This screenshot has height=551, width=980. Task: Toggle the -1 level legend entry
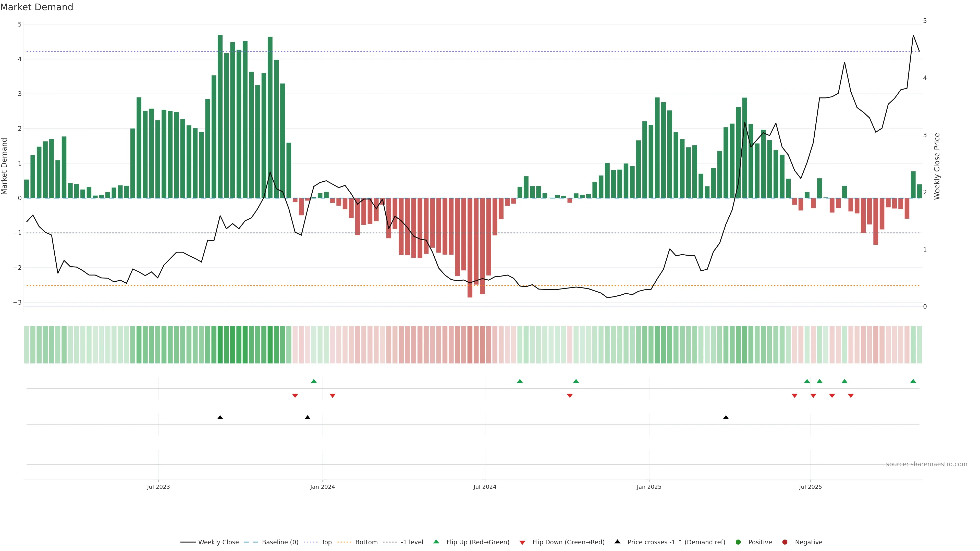(412, 542)
